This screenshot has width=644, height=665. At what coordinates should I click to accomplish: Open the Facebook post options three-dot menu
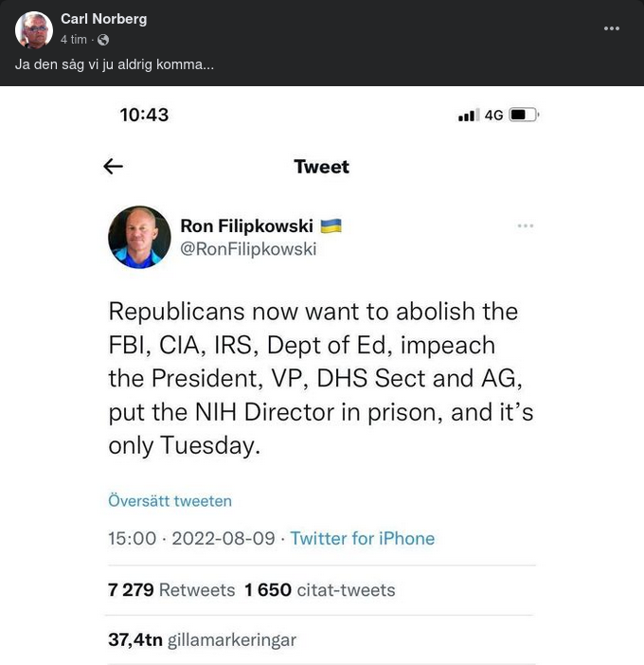612,28
